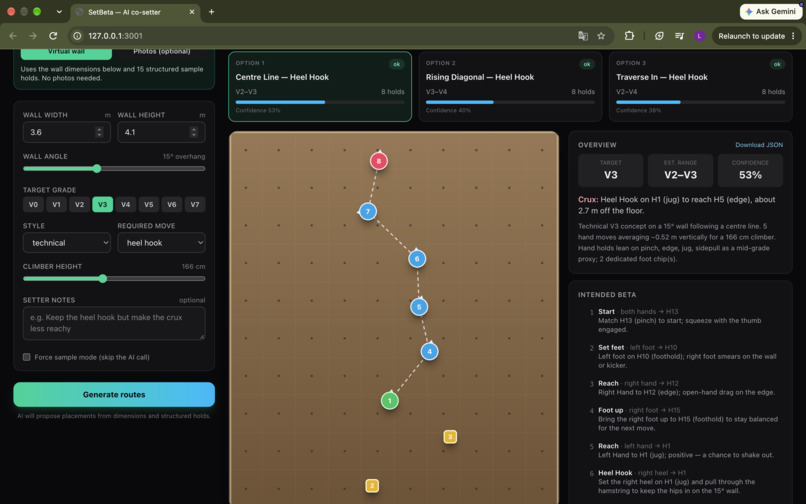Select target grade V6
The image size is (806, 504).
(172, 204)
